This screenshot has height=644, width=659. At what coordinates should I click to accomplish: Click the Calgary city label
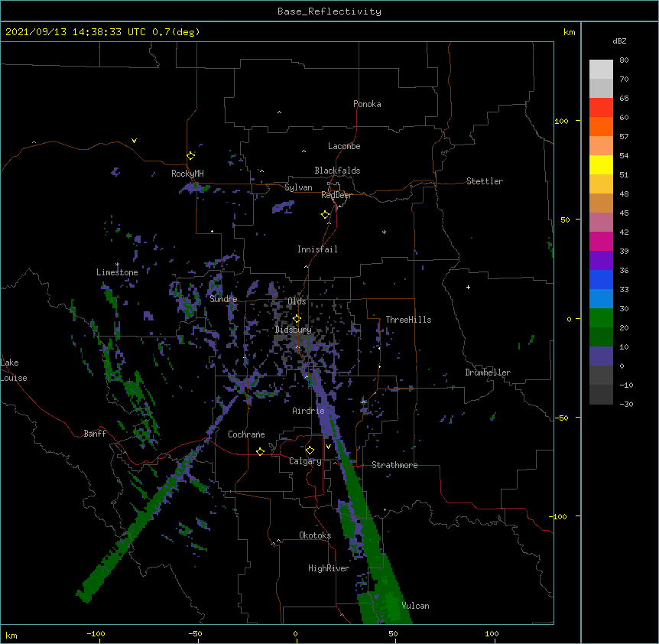coord(305,461)
